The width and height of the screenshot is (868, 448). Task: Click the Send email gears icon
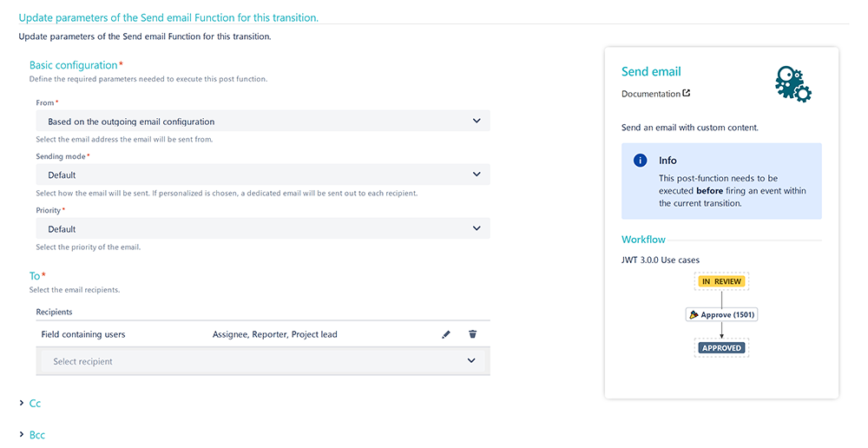793,83
